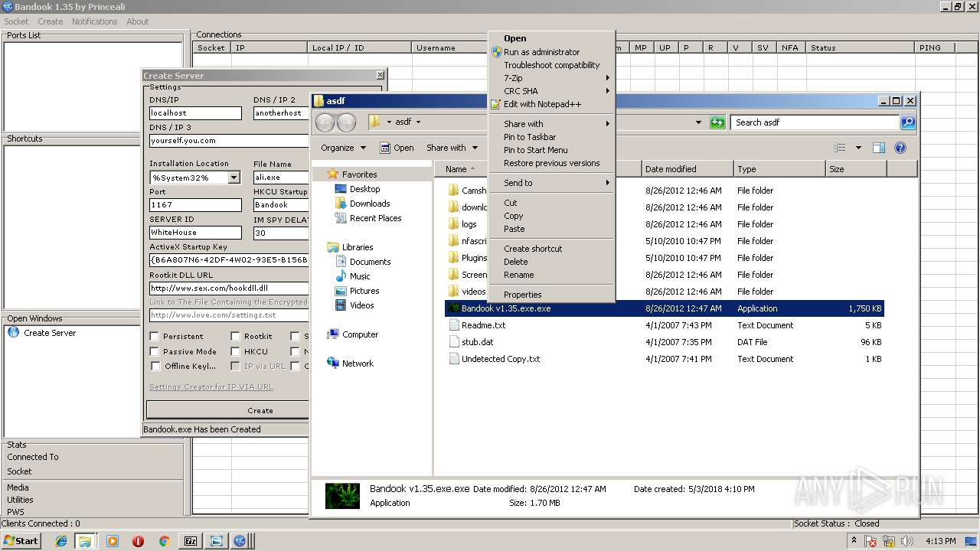The height and width of the screenshot is (551, 980).
Task: Click the Explorer back navigation arrow
Action: coord(325,122)
